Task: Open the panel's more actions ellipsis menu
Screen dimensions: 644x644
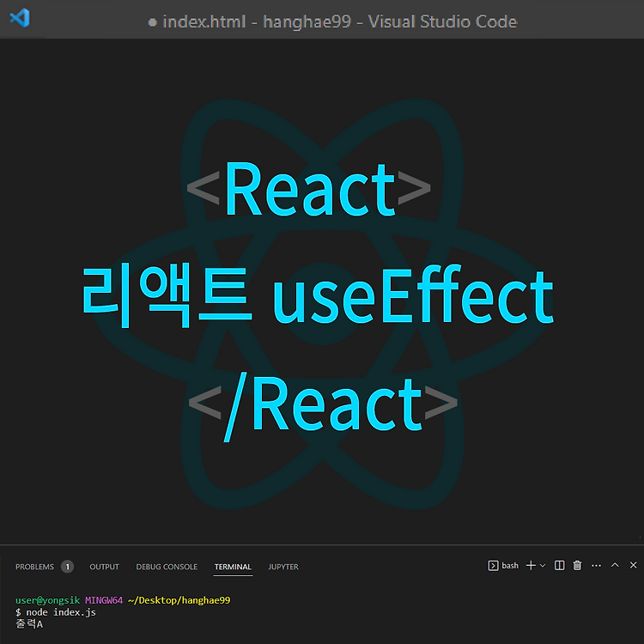Action: (x=597, y=566)
